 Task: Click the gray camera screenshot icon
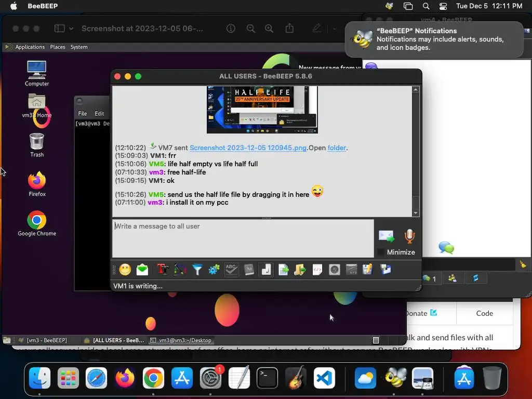334,270
